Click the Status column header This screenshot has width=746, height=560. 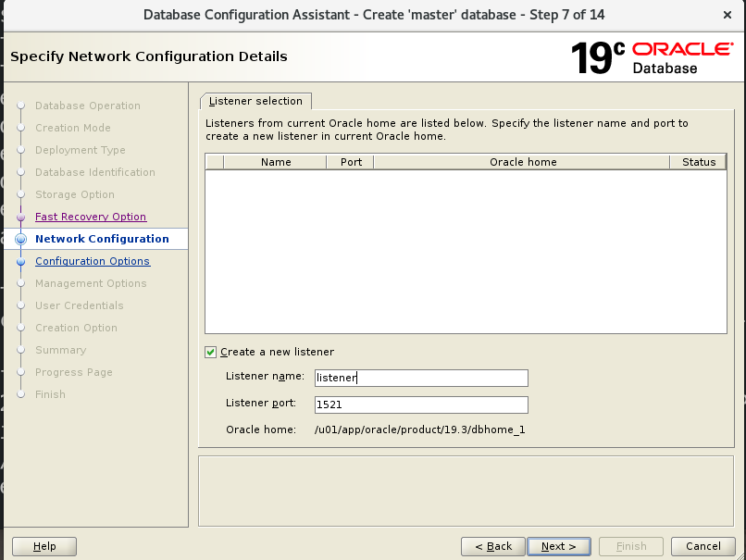(x=699, y=162)
